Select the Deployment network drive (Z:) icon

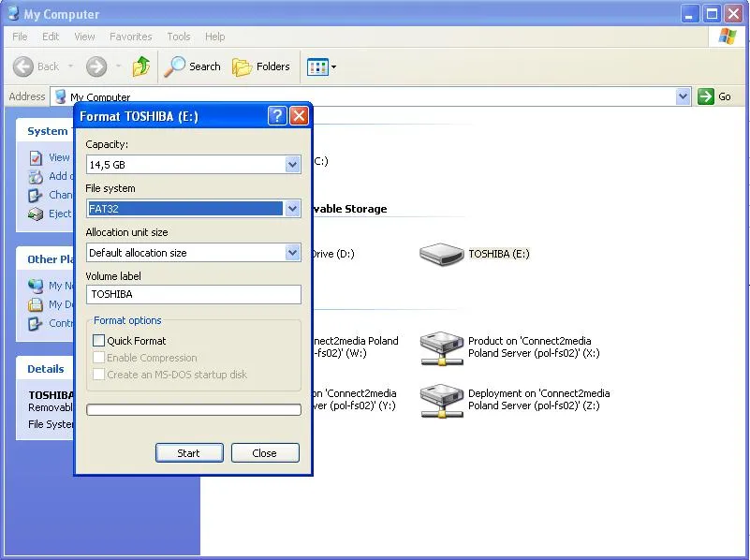[442, 401]
